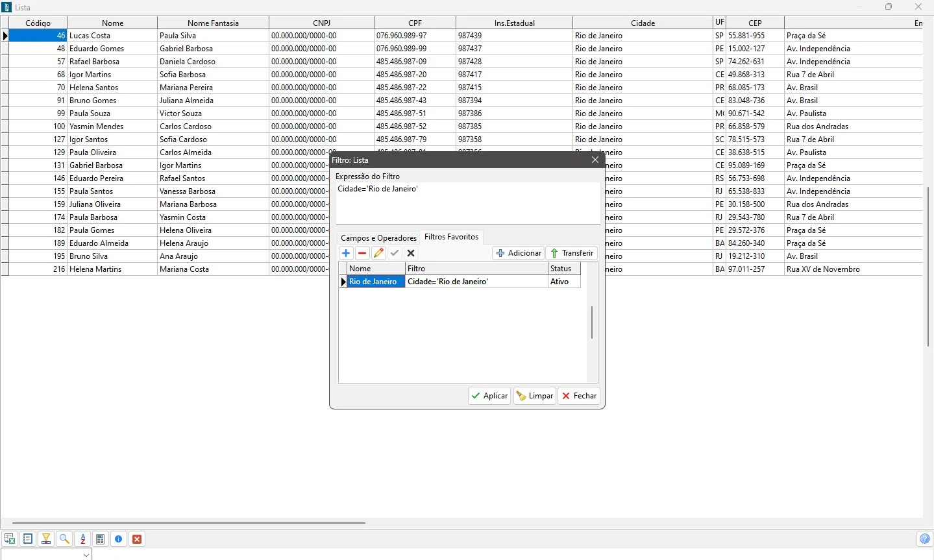Click the red minus remove filter icon
934x560 pixels.
(363, 254)
